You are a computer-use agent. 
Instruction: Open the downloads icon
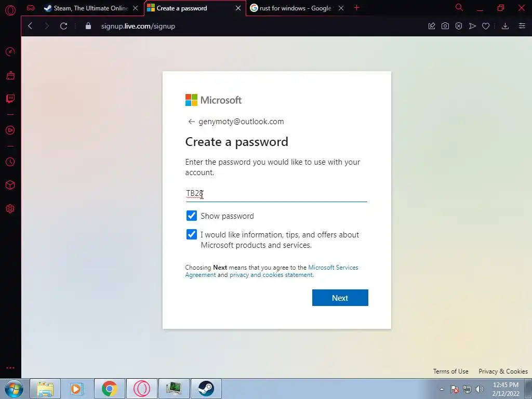pos(505,26)
